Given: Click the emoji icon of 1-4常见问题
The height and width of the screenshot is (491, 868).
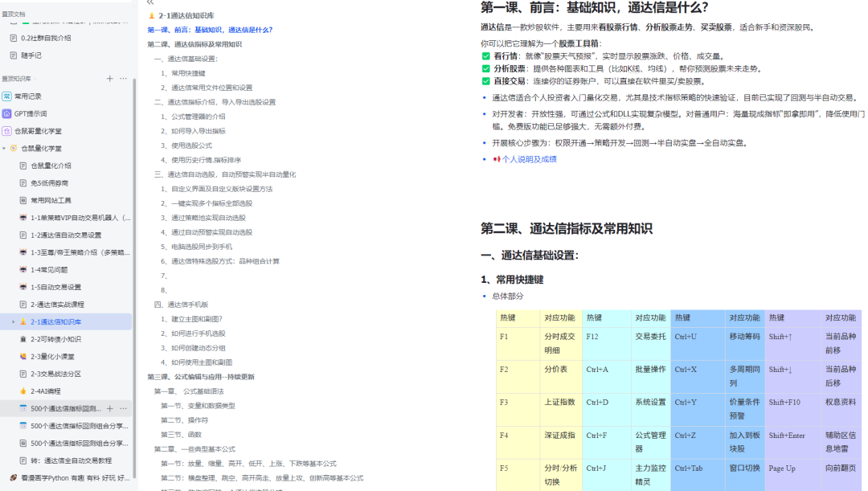Looking at the screenshot, I should click(x=23, y=269).
